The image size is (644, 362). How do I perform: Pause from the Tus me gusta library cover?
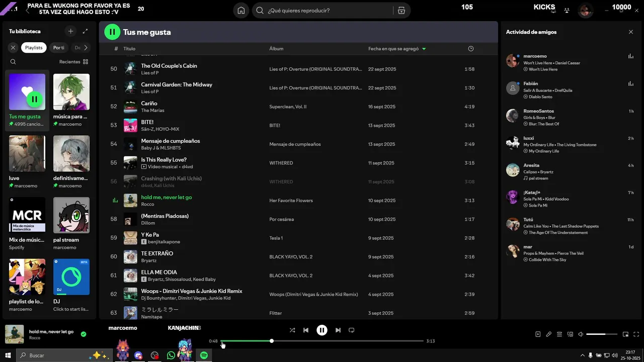click(34, 99)
